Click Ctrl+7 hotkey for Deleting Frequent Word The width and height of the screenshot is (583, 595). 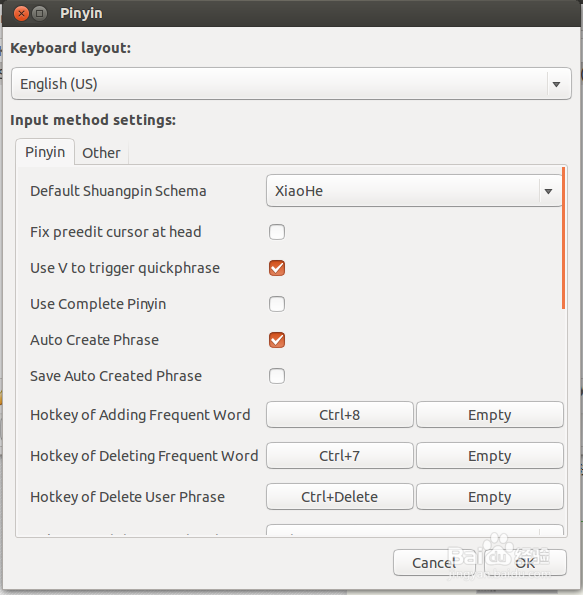(340, 456)
